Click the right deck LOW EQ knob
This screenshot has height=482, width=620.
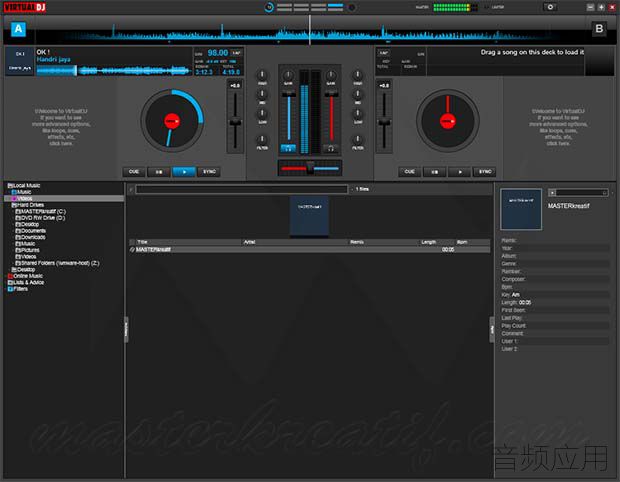(x=357, y=113)
